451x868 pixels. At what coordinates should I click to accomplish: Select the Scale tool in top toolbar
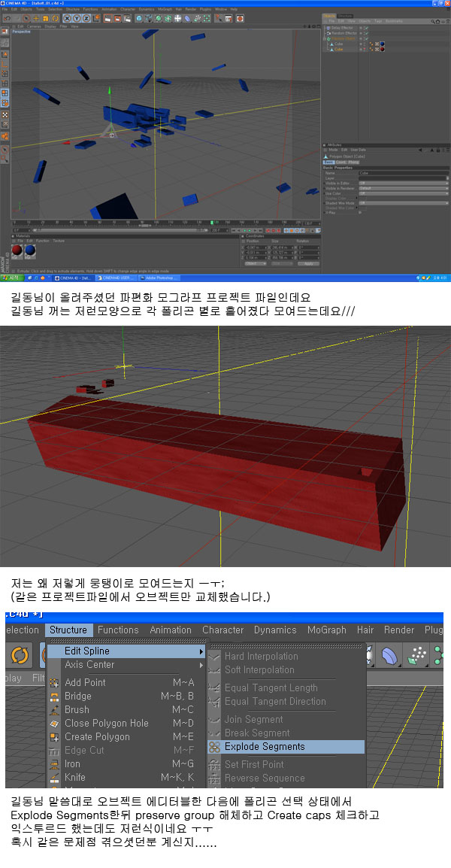[46, 18]
